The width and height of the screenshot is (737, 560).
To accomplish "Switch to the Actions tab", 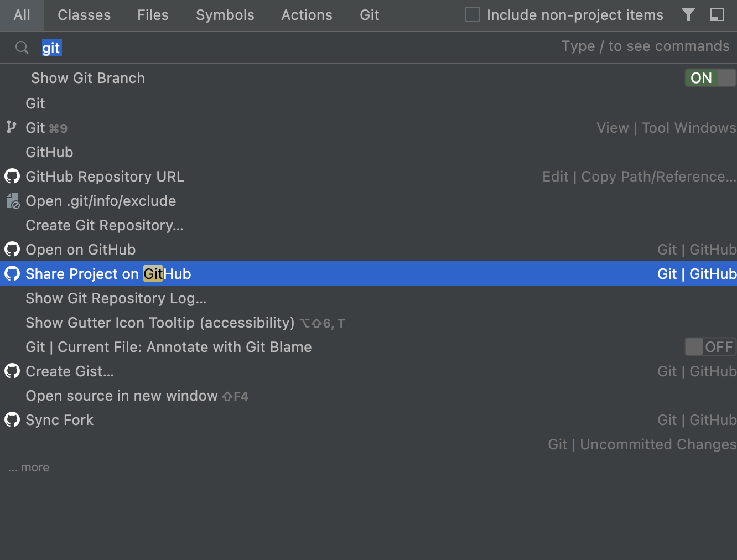I will pos(307,15).
